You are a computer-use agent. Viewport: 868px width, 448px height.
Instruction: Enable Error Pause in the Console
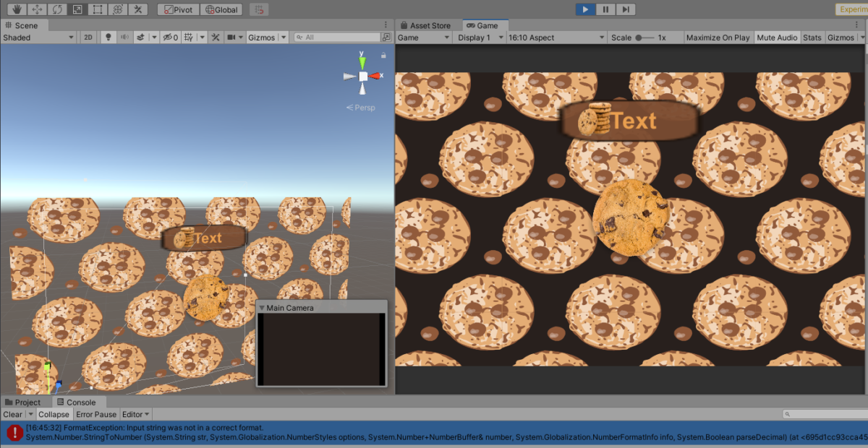coord(96,414)
